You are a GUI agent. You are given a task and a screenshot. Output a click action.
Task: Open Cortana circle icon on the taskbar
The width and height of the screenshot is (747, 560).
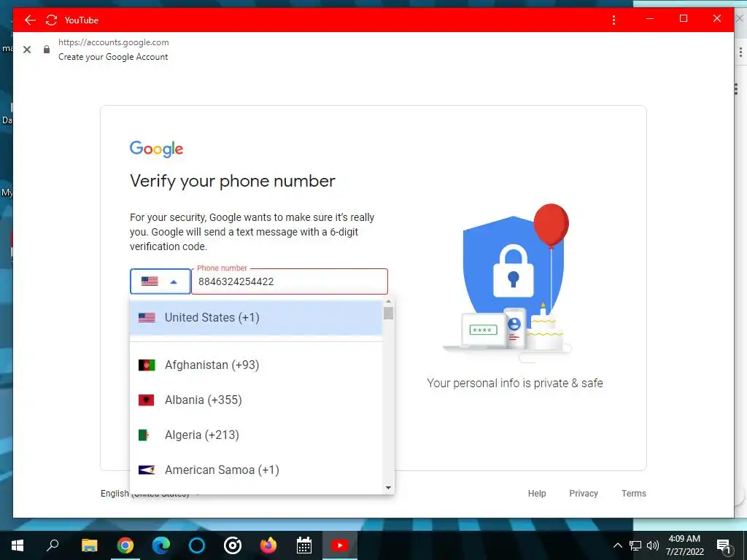[x=197, y=545]
